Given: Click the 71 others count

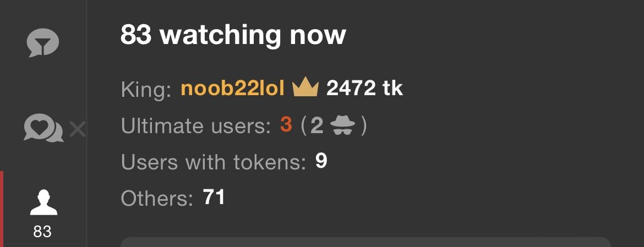Looking at the screenshot, I should pyautogui.click(x=214, y=197).
